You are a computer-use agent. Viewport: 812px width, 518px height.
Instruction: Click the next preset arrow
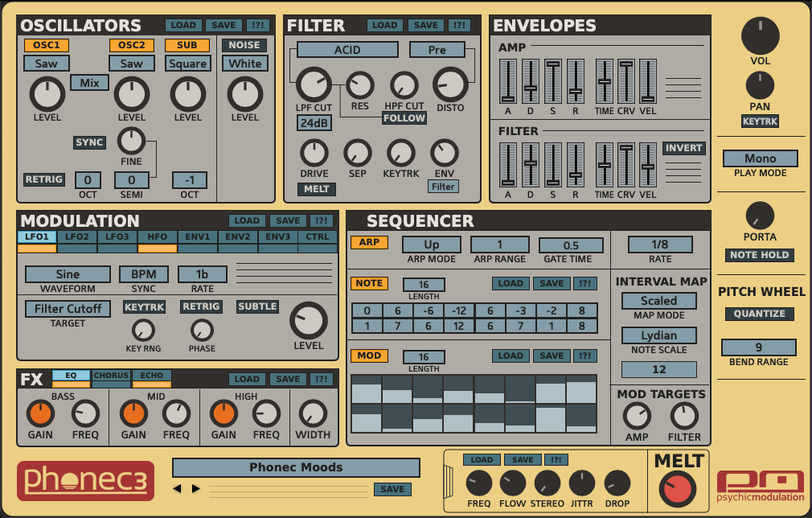(x=195, y=488)
